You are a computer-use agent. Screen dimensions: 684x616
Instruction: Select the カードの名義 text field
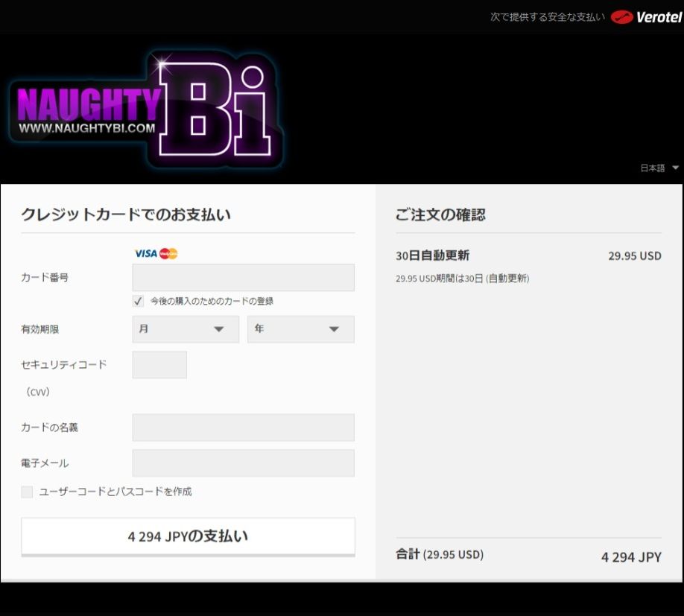click(243, 428)
